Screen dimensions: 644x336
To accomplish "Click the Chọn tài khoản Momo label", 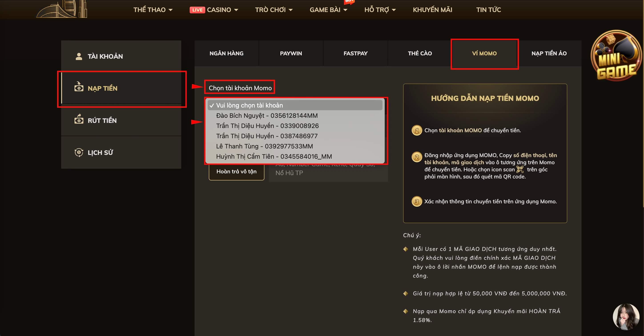I will (x=240, y=88).
